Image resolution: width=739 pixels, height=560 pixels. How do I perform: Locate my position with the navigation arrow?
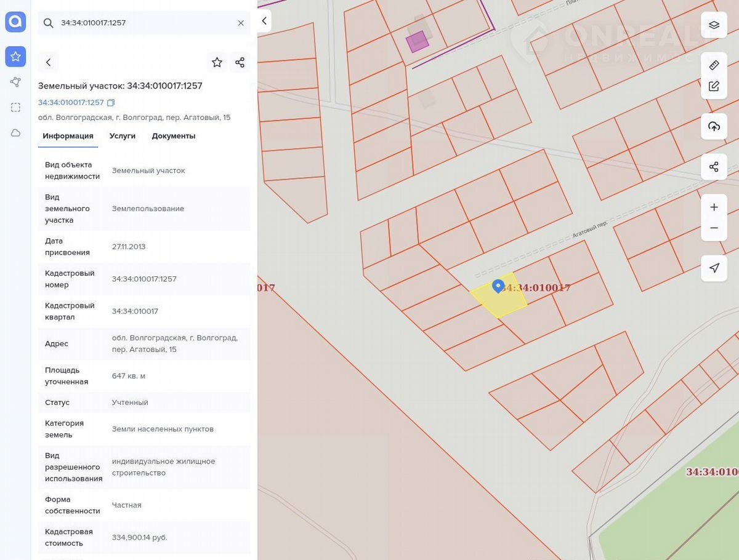click(714, 268)
